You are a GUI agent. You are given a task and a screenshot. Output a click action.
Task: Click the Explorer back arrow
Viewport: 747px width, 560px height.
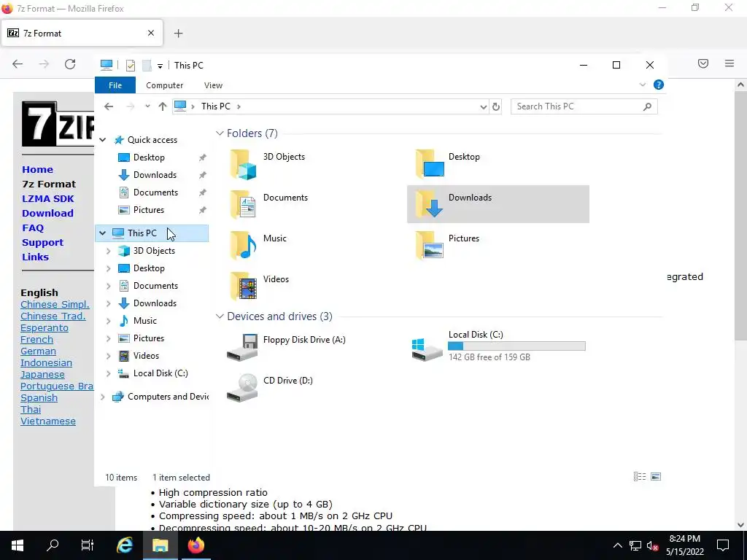[x=109, y=106]
